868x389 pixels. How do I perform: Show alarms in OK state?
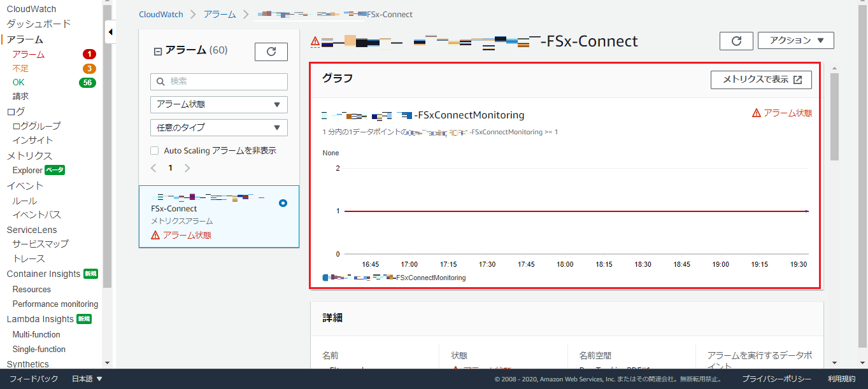click(x=18, y=83)
